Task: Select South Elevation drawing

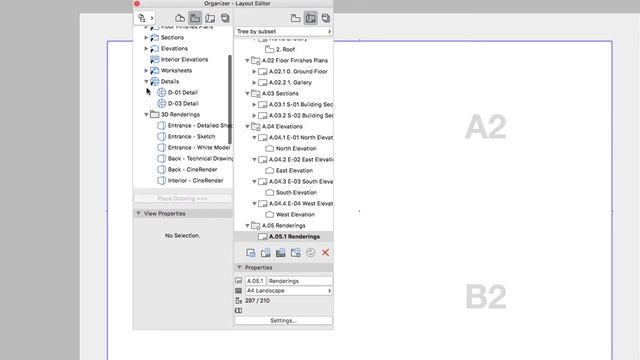Action: [296, 193]
